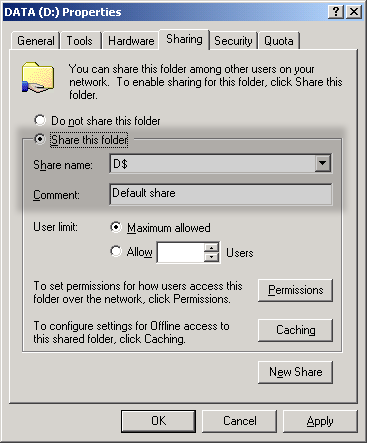Click the Caching button
Image resolution: width=367 pixels, height=443 pixels.
point(295,330)
